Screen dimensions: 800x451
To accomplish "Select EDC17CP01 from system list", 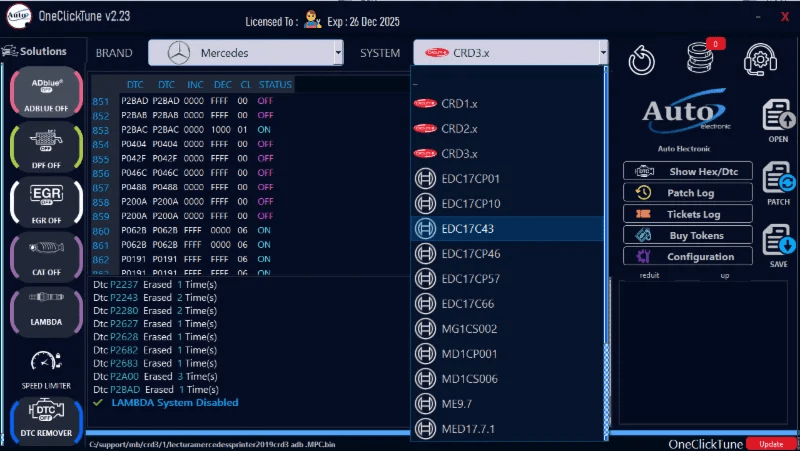I will coord(508,179).
